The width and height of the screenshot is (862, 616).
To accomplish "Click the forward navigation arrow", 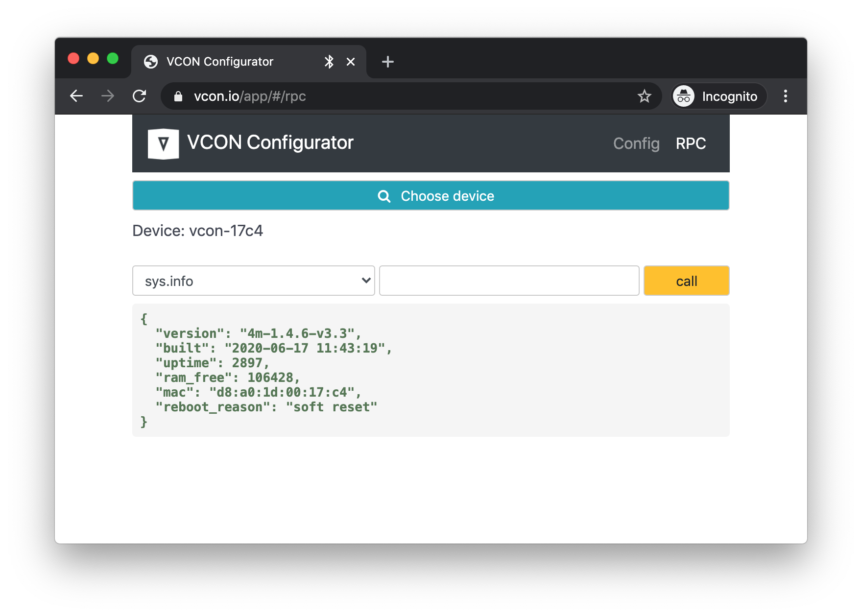I will (107, 96).
